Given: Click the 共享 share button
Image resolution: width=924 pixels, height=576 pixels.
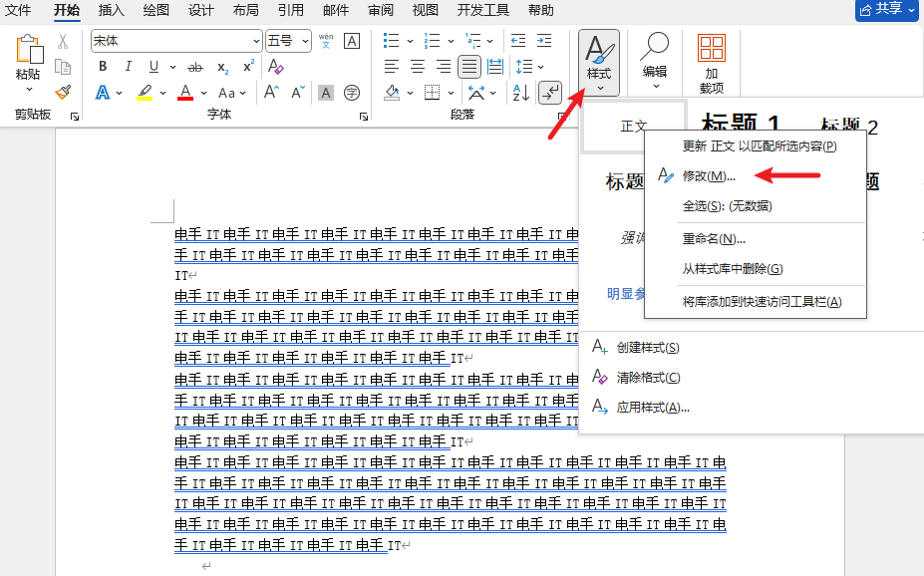Looking at the screenshot, I should pos(885,10).
